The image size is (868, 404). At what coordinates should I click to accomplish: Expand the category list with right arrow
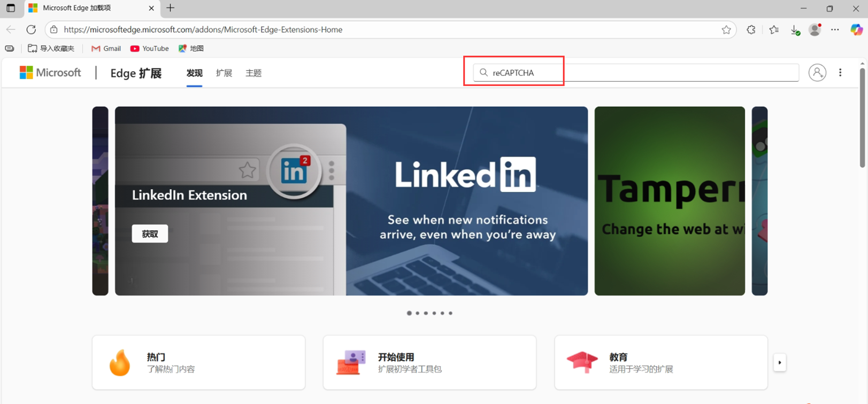[x=779, y=363]
